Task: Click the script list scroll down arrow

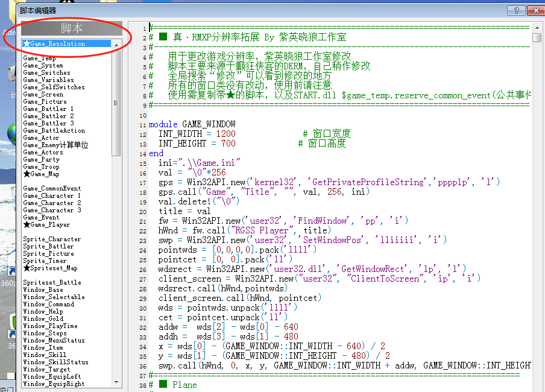Action: point(116,382)
